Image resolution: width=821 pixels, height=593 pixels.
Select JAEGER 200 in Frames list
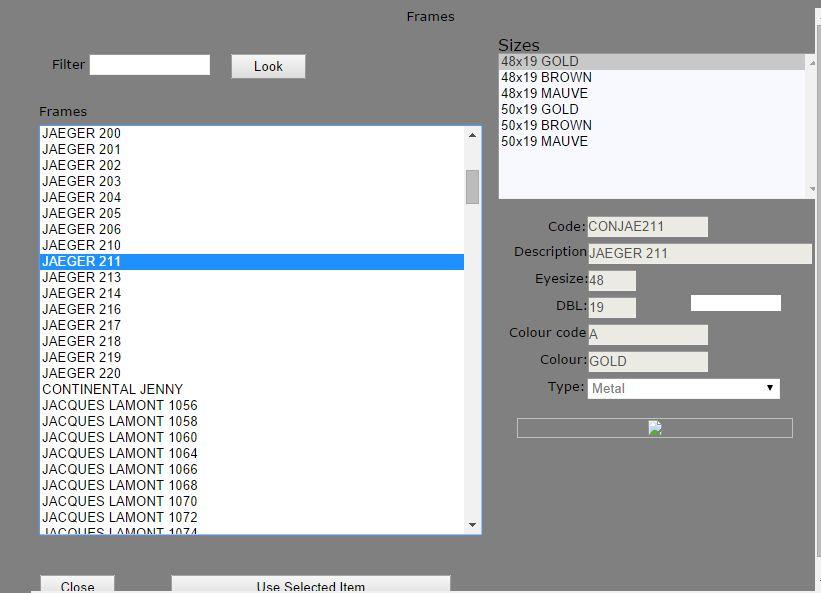pyautogui.click(x=252, y=133)
